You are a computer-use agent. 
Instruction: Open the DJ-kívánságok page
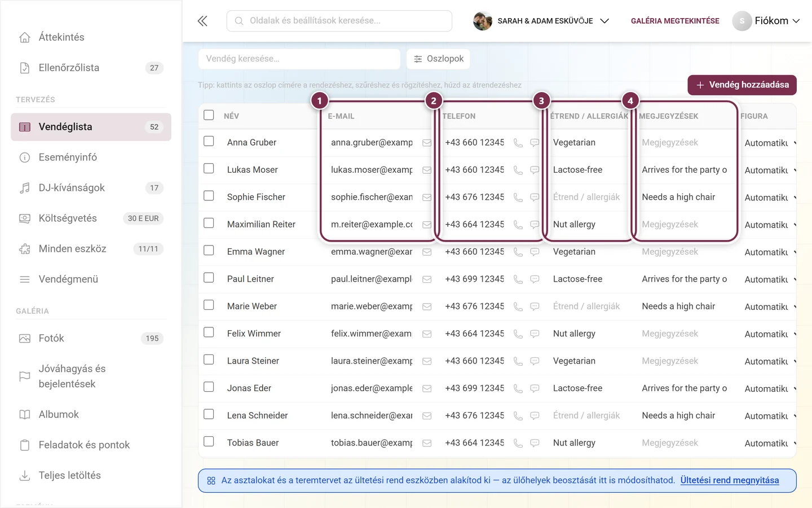click(x=91, y=188)
